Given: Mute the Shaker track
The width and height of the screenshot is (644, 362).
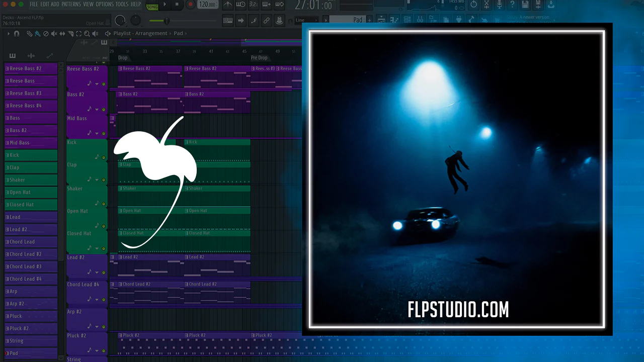Looking at the screenshot, I should [x=104, y=204].
